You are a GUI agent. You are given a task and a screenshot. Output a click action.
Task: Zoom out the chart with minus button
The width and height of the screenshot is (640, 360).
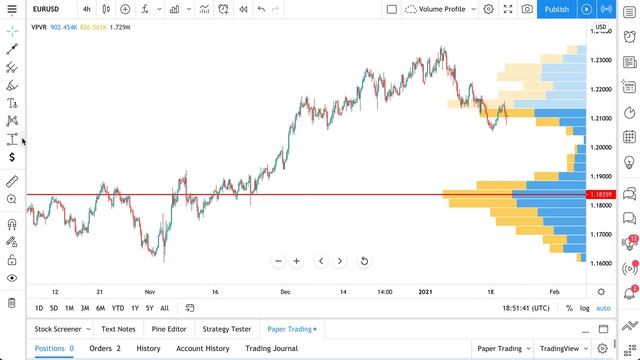(278, 261)
